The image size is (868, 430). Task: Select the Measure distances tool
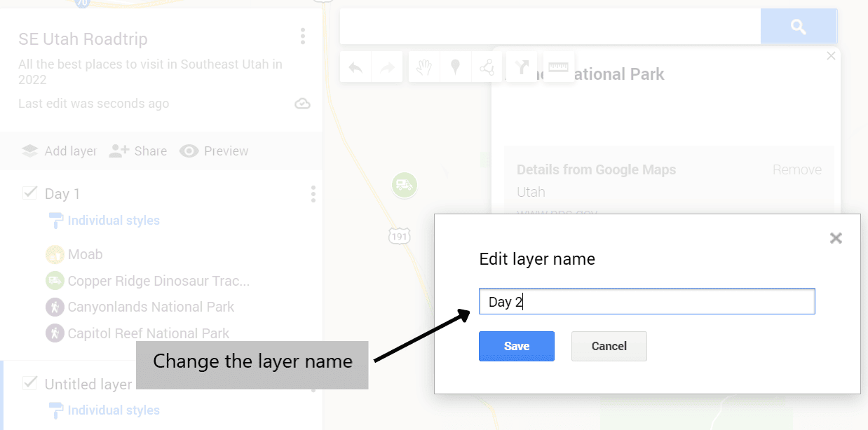pyautogui.click(x=559, y=67)
